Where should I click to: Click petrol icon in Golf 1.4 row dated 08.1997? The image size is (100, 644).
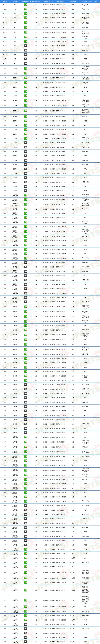click(26, 307)
